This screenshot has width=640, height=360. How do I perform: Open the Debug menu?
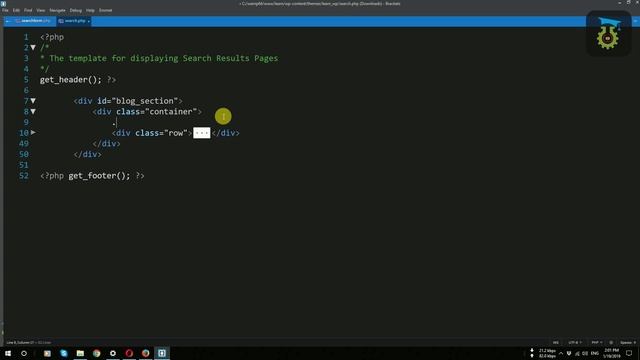pos(76,10)
